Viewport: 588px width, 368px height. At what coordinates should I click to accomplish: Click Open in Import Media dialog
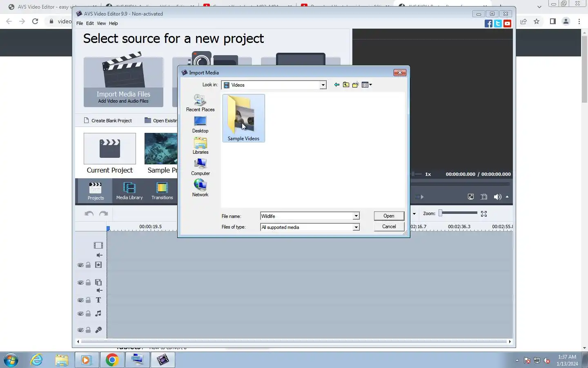389,216
